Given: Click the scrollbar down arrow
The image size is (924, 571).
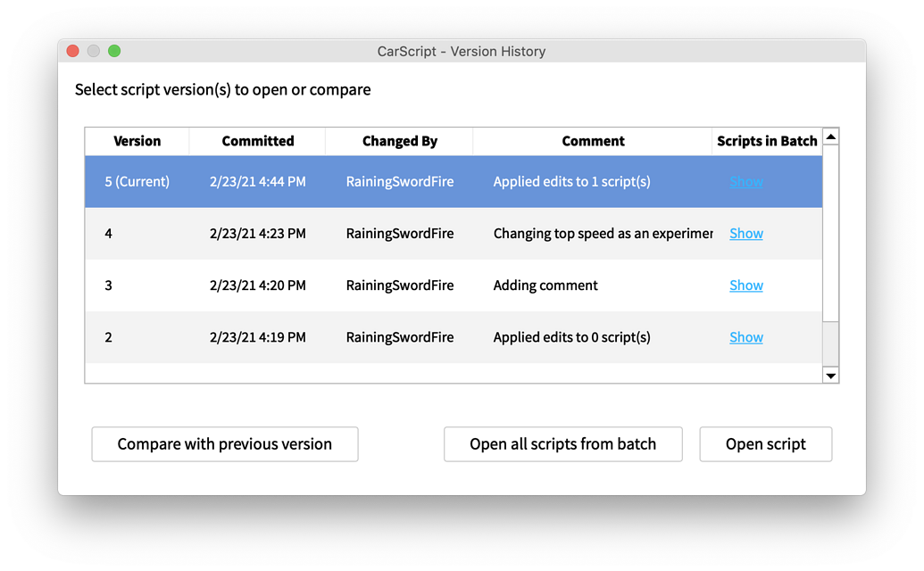Looking at the screenshot, I should pos(830,375).
